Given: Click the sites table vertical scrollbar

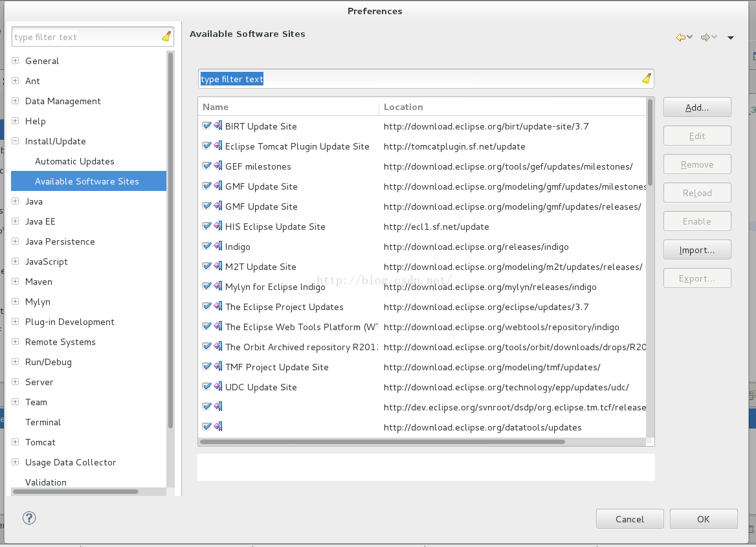Looking at the screenshot, I should pos(650,142).
